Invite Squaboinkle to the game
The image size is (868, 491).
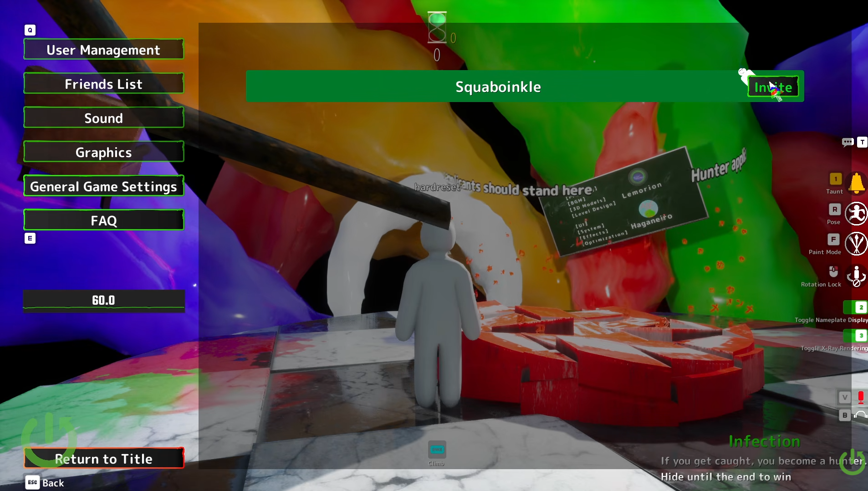773,87
